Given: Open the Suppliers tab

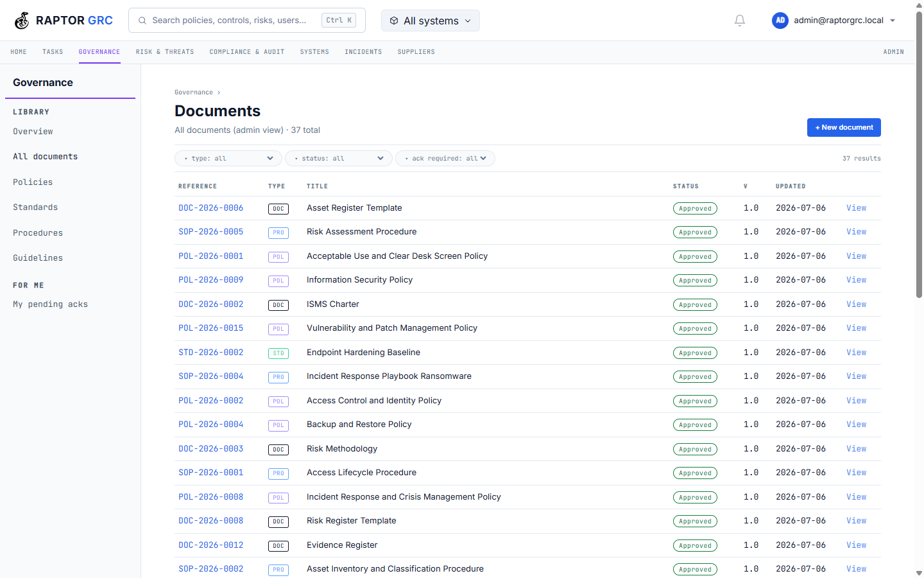Looking at the screenshot, I should pos(416,52).
